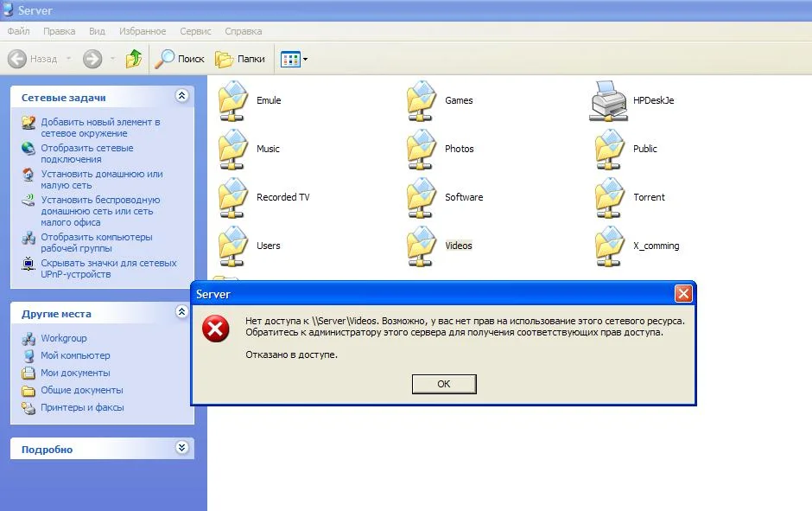
Task: Open the Public shared folder icon
Action: point(610,150)
